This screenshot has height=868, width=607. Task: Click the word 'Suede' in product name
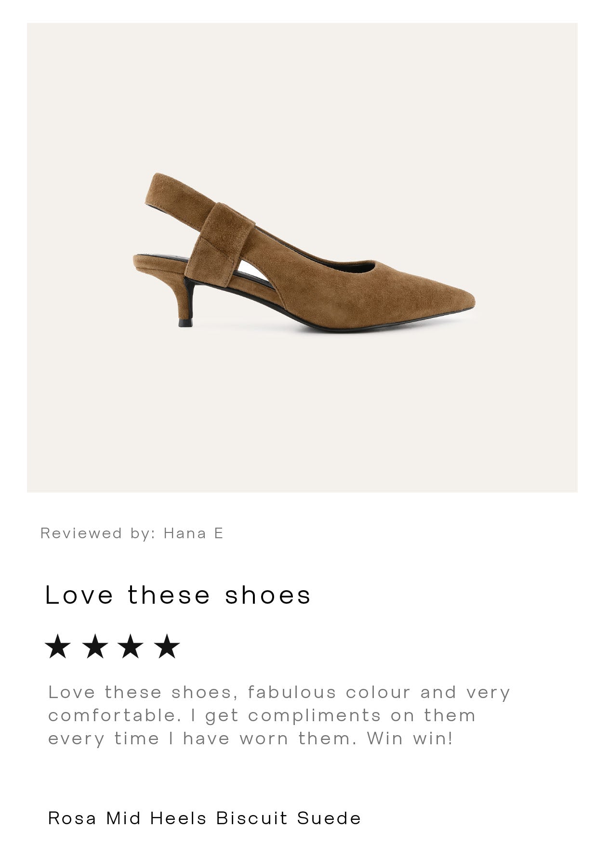click(329, 818)
